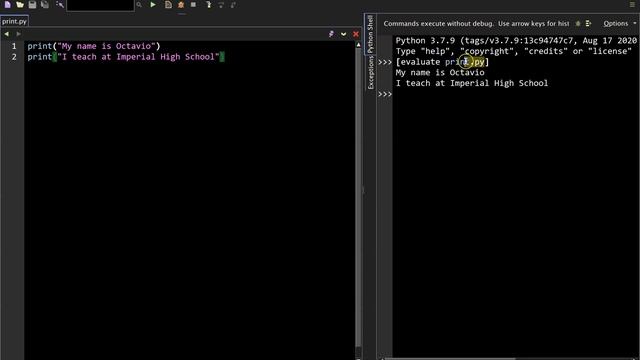
Task: Go forward in editor history
Action: (18, 34)
